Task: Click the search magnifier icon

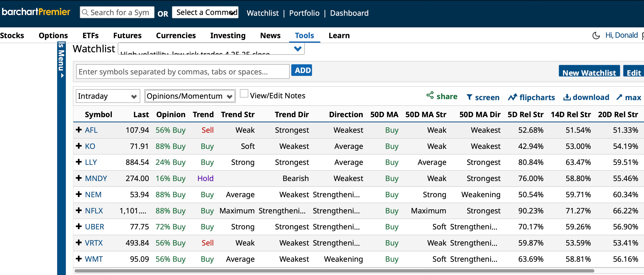Action: pos(85,12)
